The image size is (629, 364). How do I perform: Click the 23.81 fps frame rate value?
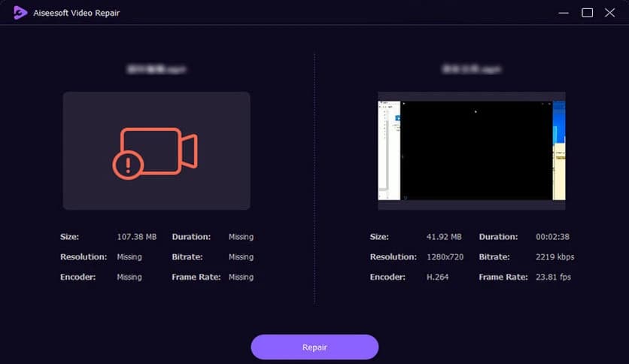click(x=553, y=278)
